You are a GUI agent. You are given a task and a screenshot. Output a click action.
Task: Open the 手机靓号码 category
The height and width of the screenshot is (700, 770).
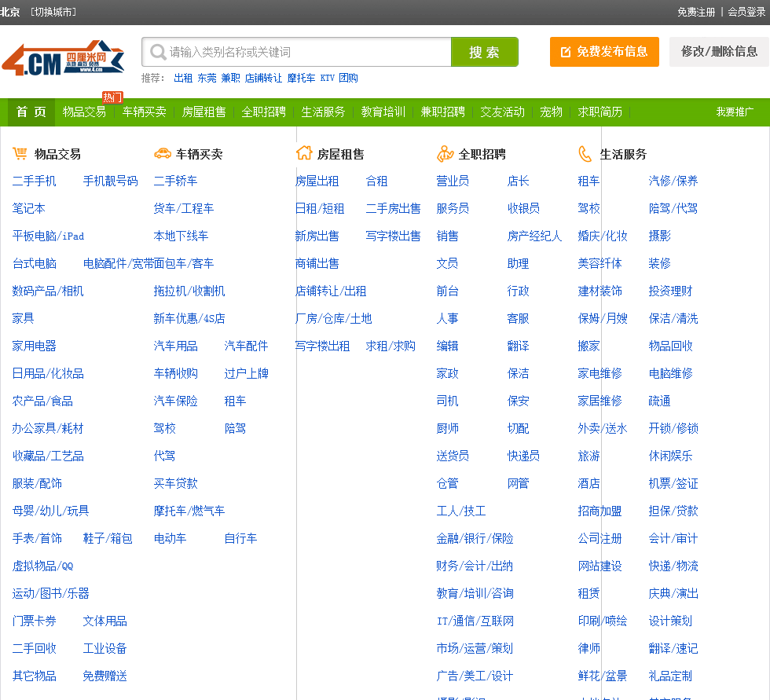click(111, 181)
